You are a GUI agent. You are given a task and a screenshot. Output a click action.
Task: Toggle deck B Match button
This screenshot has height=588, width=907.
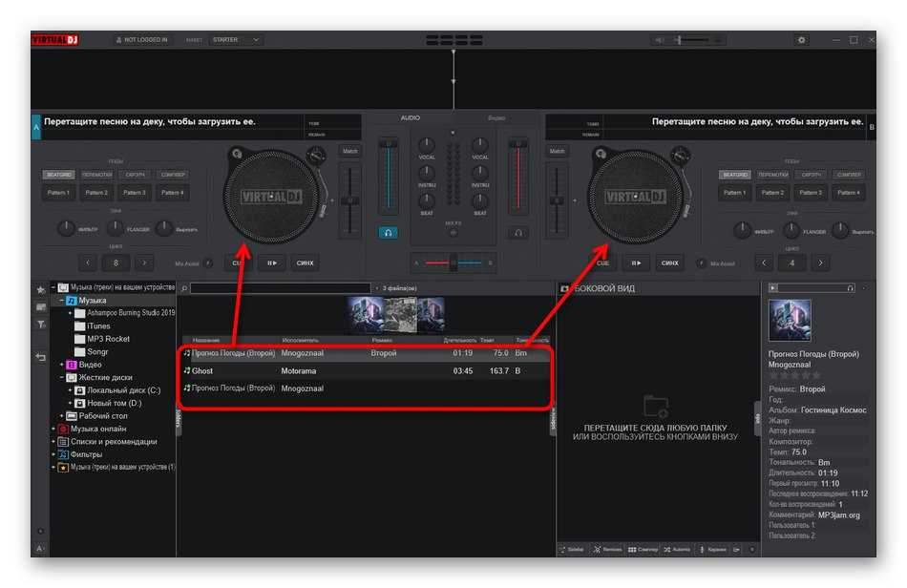557,152
